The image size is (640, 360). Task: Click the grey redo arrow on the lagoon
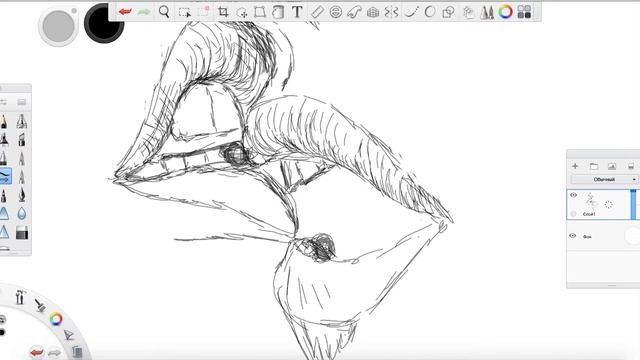pos(54,352)
